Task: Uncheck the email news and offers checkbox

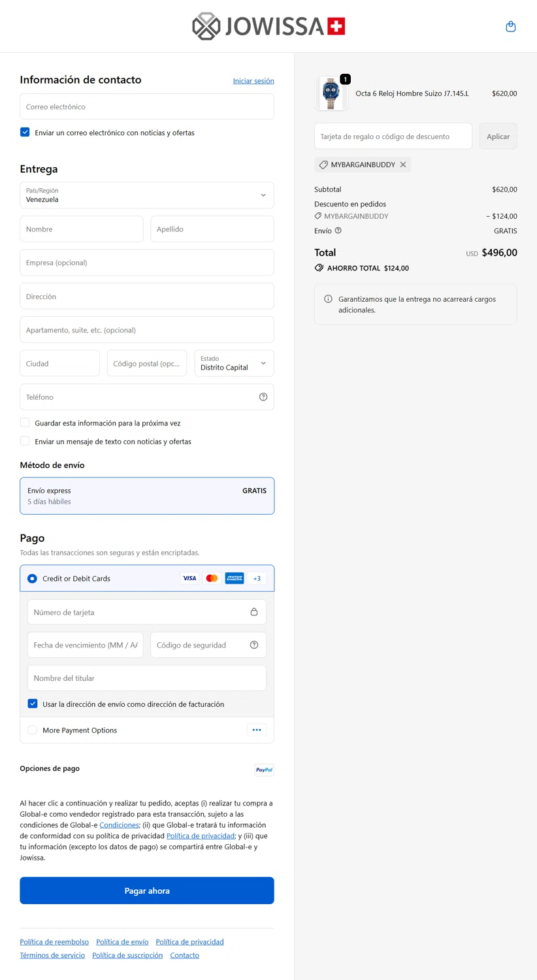Action: pos(25,132)
